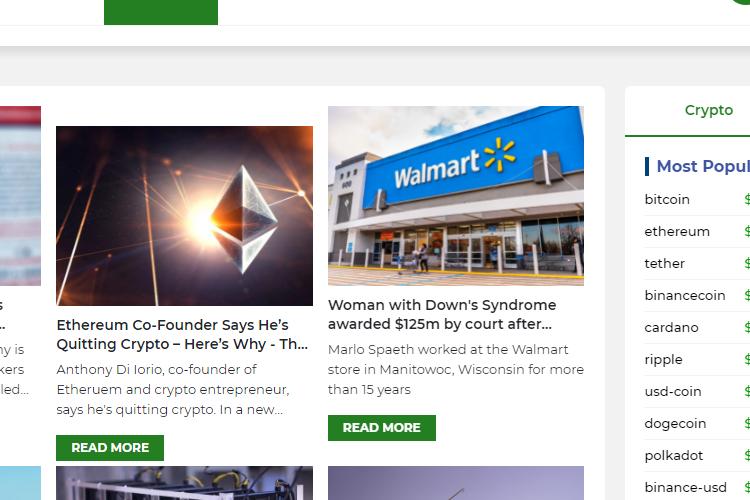This screenshot has width=750, height=500.
Task: Select cardano in the crypto list
Action: [671, 328]
